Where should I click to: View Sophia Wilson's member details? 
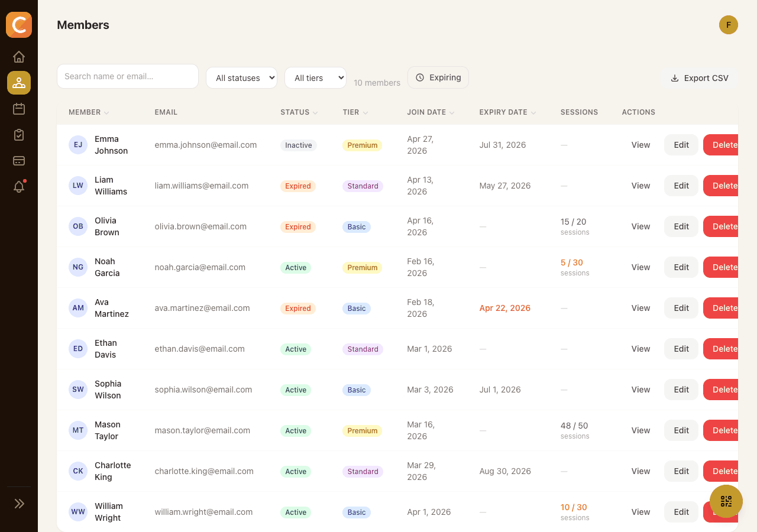[640, 390]
